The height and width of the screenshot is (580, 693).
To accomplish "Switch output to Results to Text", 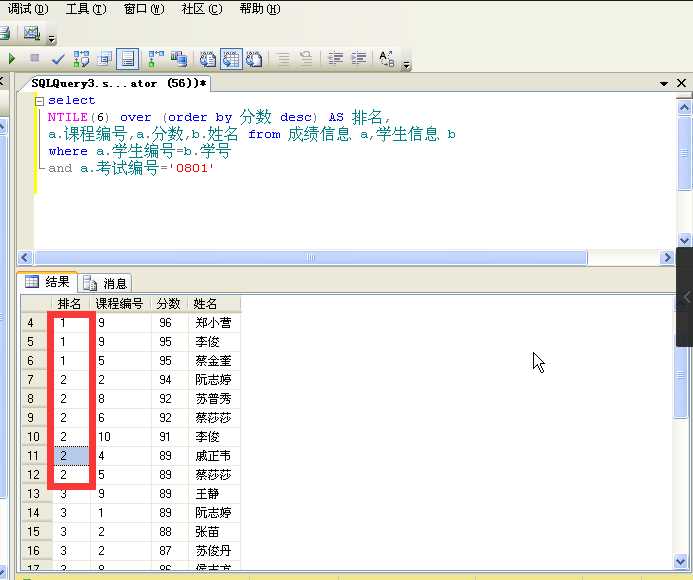I will pos(208,58).
